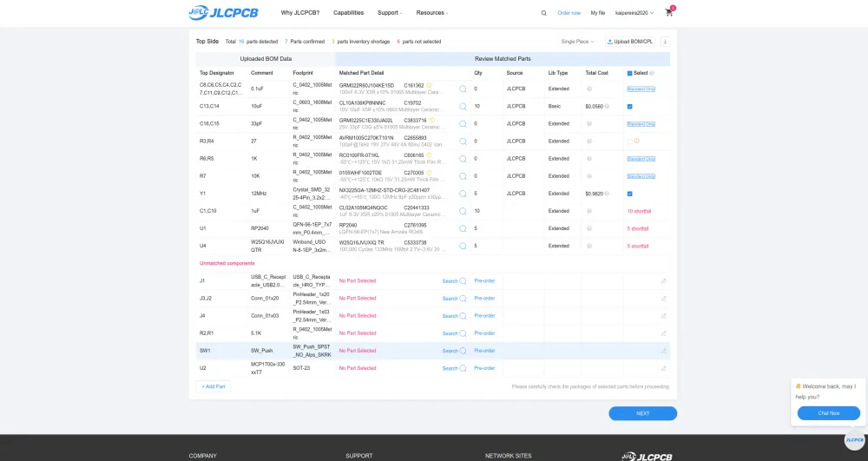Open the Single Piece dropdown
The width and height of the screenshot is (868, 461).
577,42
